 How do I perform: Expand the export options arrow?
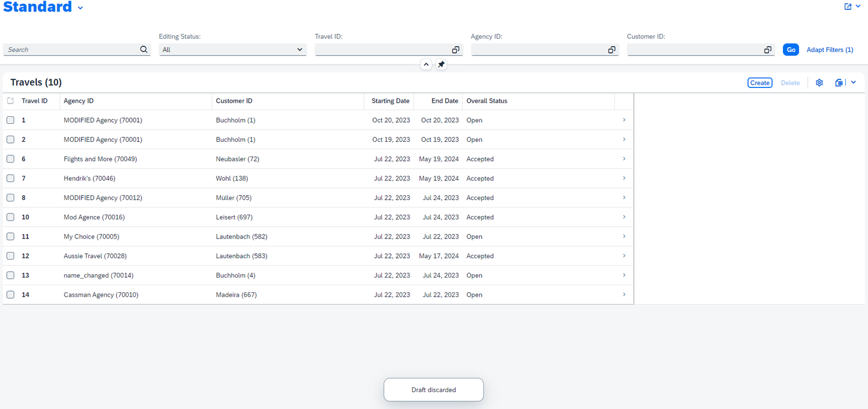coord(853,83)
